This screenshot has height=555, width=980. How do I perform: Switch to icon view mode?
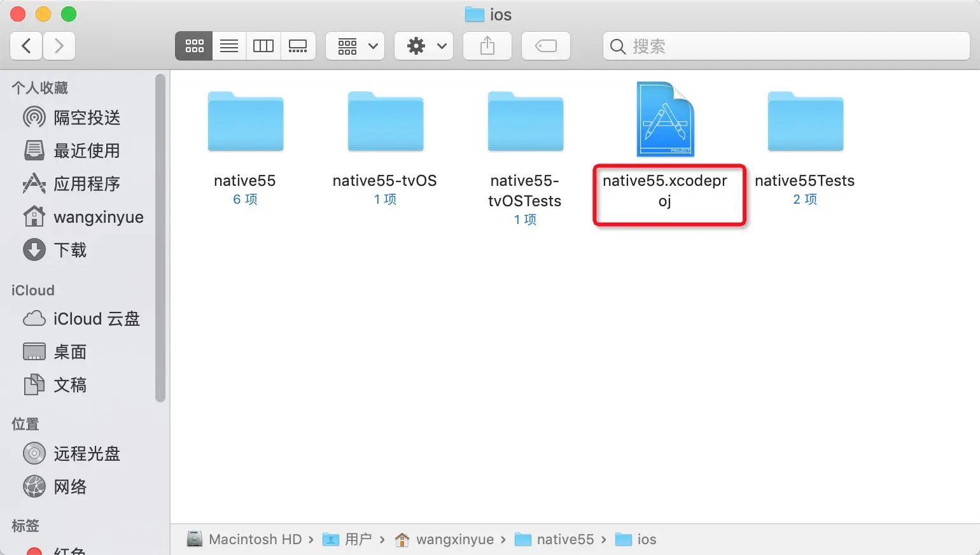click(194, 46)
